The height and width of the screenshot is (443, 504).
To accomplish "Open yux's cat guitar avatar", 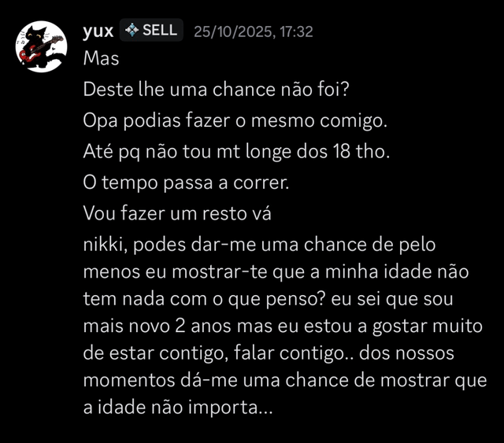I will point(41,46).
